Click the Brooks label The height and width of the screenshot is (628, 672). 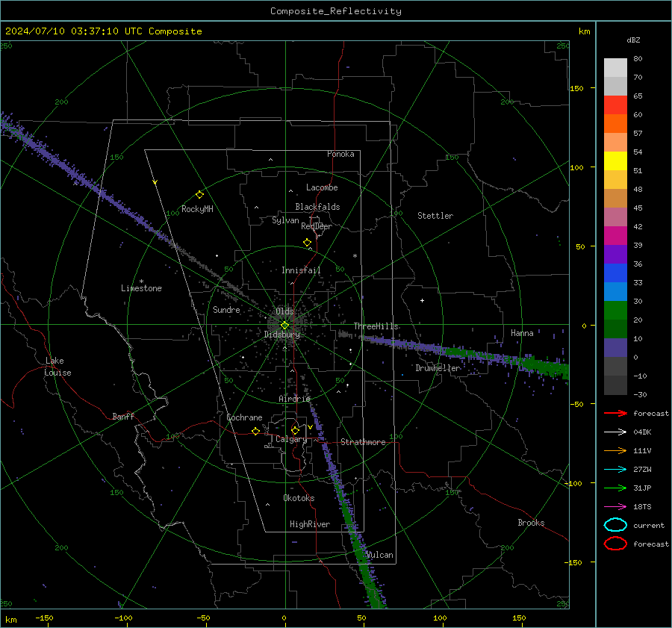click(x=531, y=523)
